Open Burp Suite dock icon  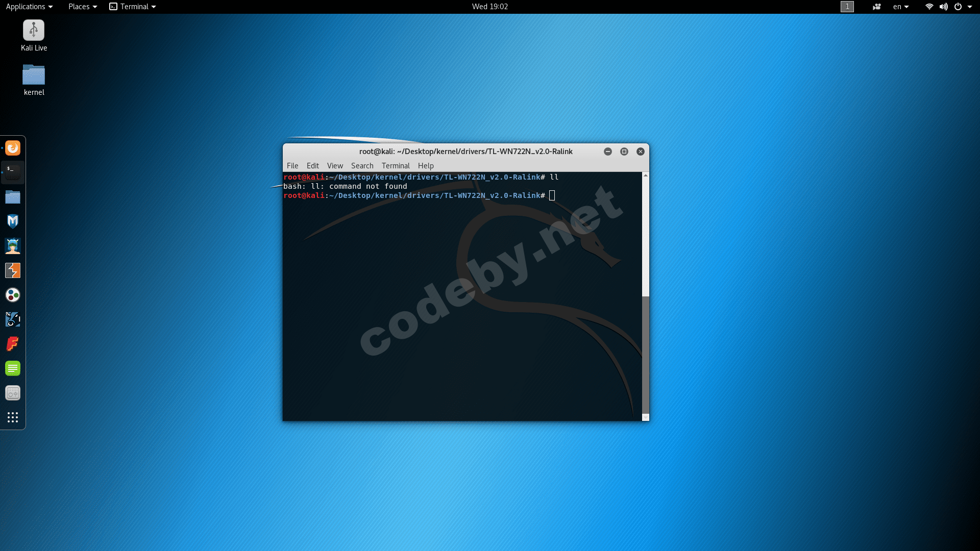pos(13,270)
